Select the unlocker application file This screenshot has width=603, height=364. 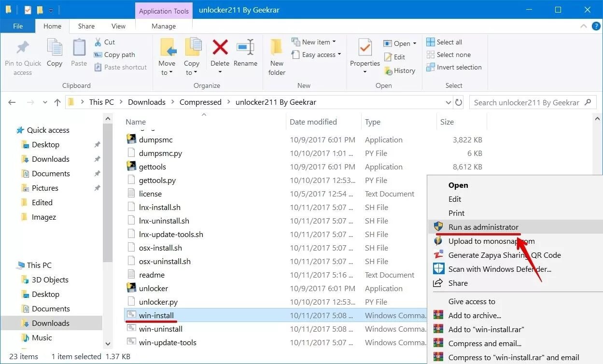153,288
